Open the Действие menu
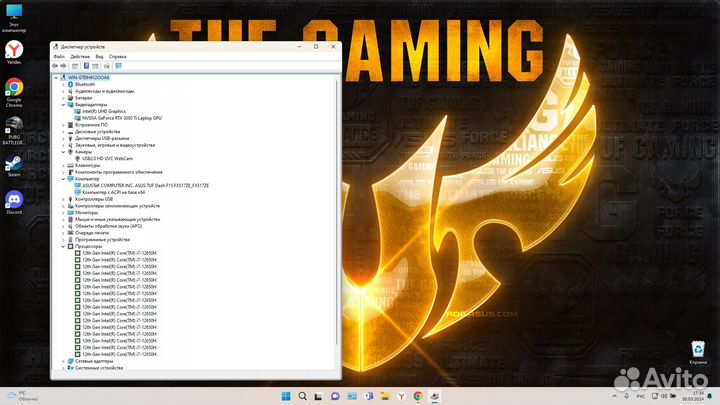Screen dimensions: 720x405 80,56
